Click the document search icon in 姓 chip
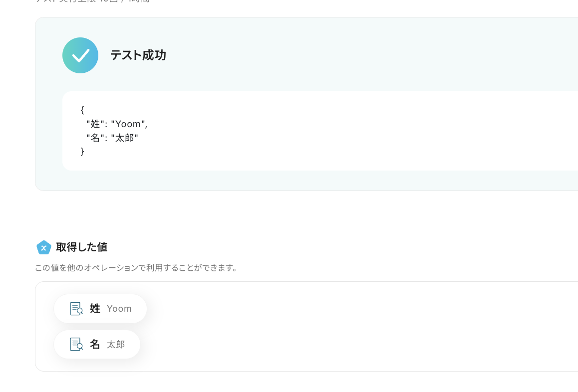The image size is (578, 392). 76,309
